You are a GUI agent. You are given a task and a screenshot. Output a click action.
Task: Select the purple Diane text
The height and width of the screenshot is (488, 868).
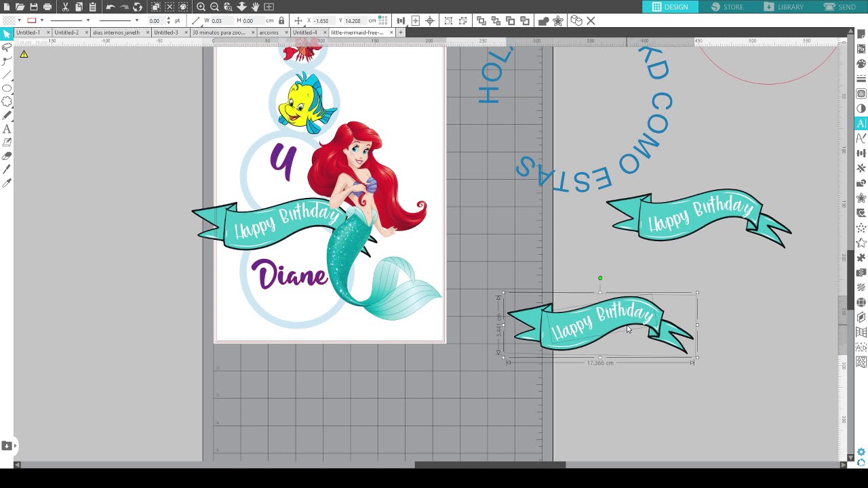290,274
